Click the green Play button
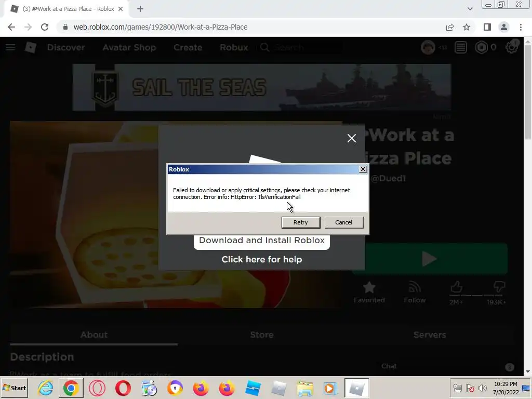Viewport: 532px width, 399px height. 430,259
